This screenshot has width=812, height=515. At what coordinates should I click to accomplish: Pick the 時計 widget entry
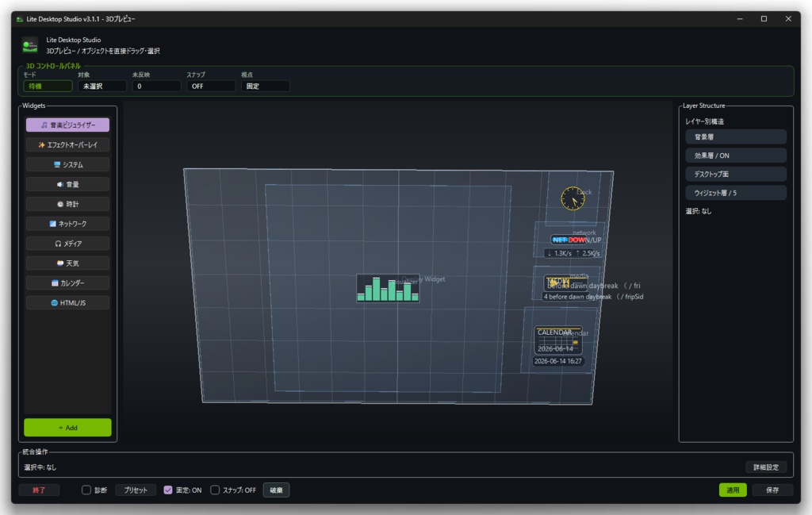[68, 204]
